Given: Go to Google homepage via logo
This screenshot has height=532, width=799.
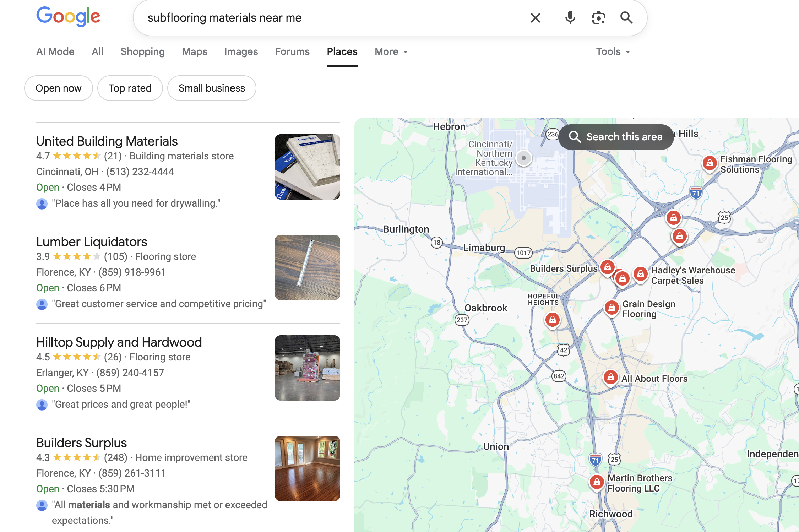Looking at the screenshot, I should pyautogui.click(x=68, y=17).
